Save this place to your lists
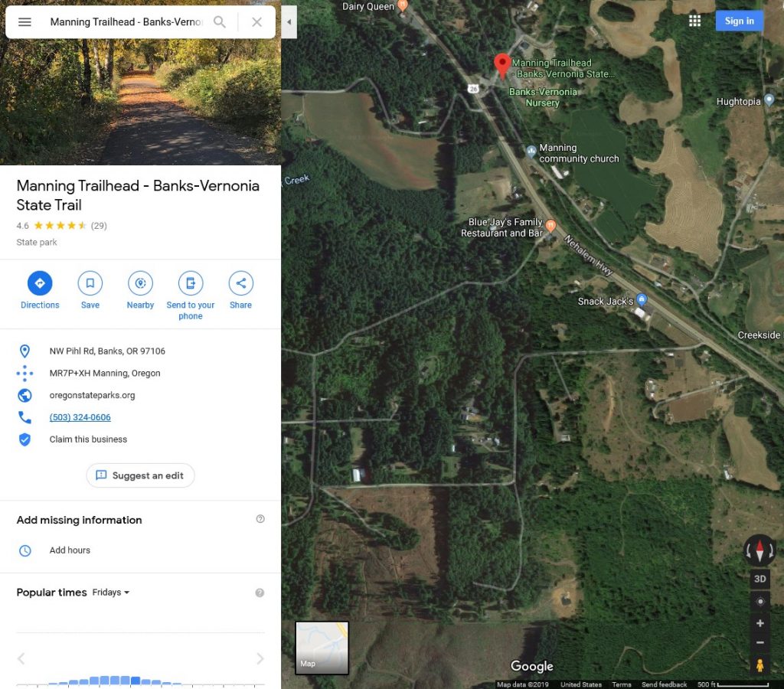784x689 pixels. coord(90,290)
